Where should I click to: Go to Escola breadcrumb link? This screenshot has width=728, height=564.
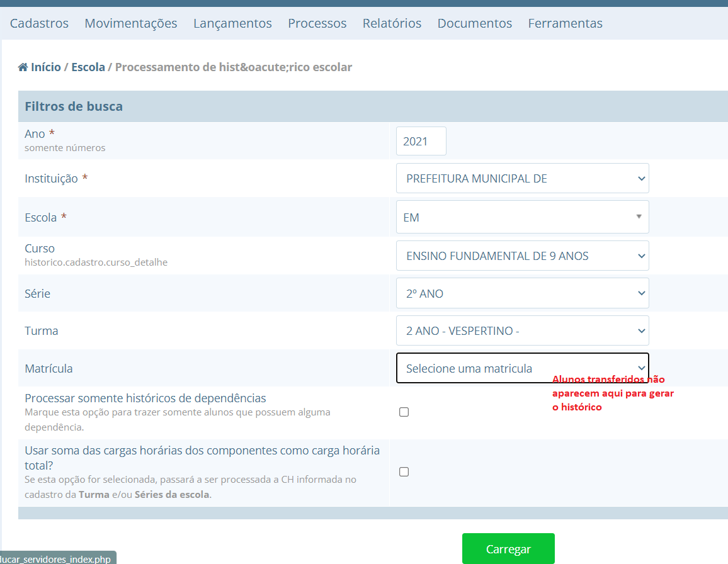88,67
